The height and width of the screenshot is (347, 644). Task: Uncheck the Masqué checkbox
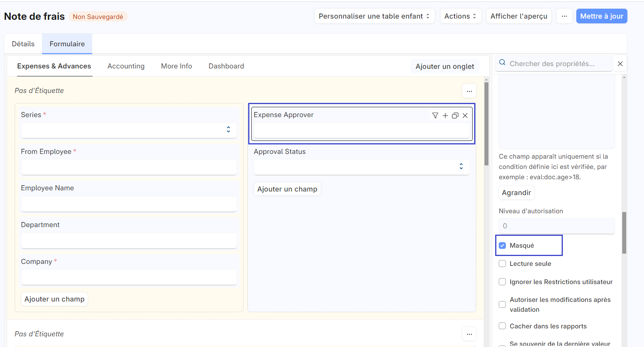pyautogui.click(x=502, y=246)
